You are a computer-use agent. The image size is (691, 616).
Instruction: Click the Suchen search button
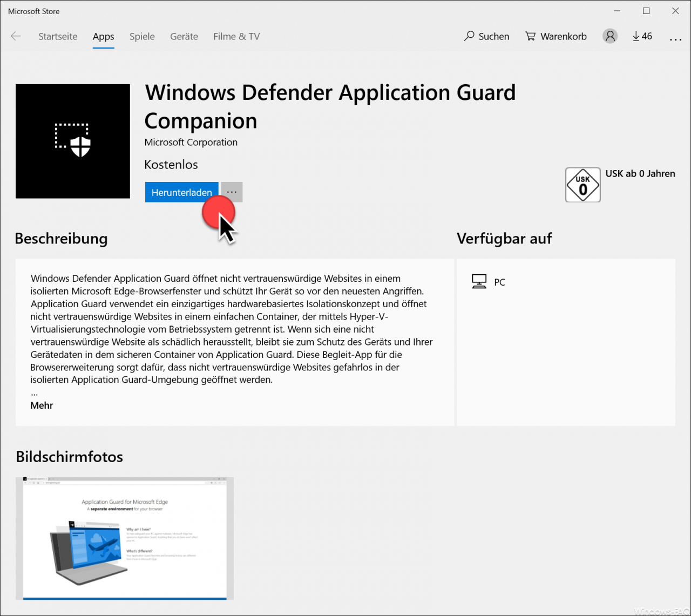pyautogui.click(x=486, y=36)
